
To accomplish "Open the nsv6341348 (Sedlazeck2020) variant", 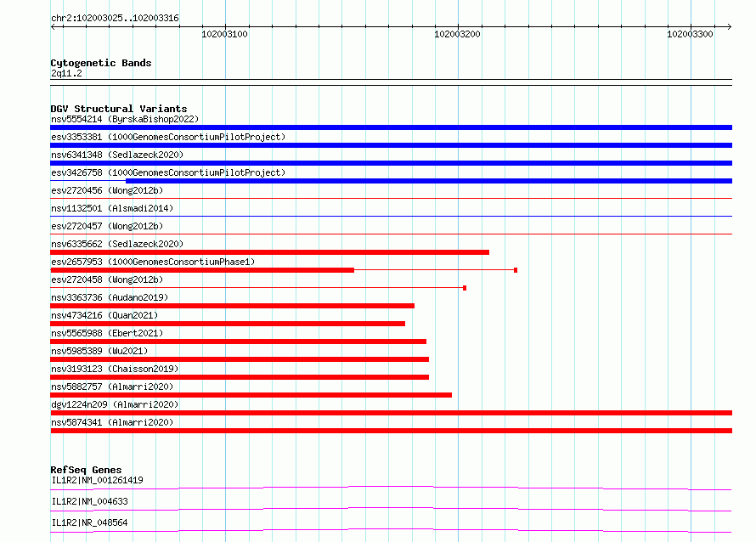I will [117, 155].
